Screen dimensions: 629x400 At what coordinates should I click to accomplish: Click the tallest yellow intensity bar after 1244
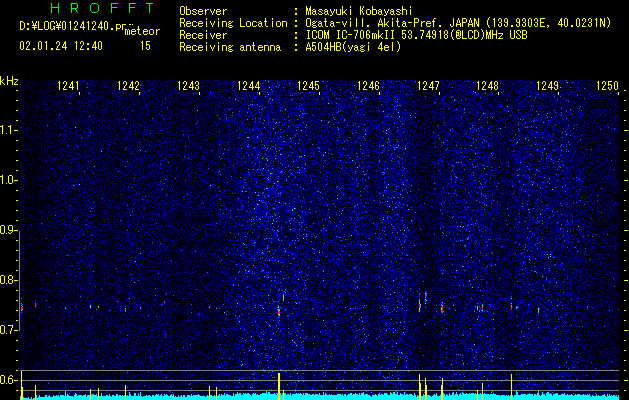point(279,386)
